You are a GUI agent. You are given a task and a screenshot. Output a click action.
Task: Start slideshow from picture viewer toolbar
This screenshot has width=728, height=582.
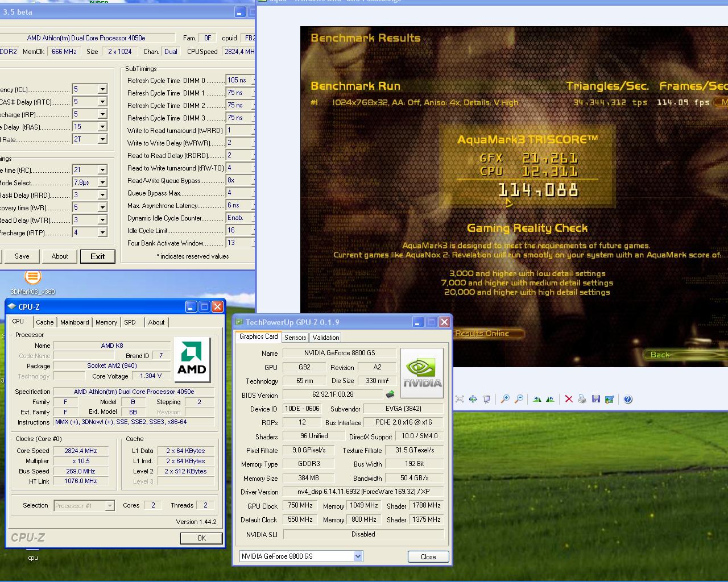click(x=487, y=399)
